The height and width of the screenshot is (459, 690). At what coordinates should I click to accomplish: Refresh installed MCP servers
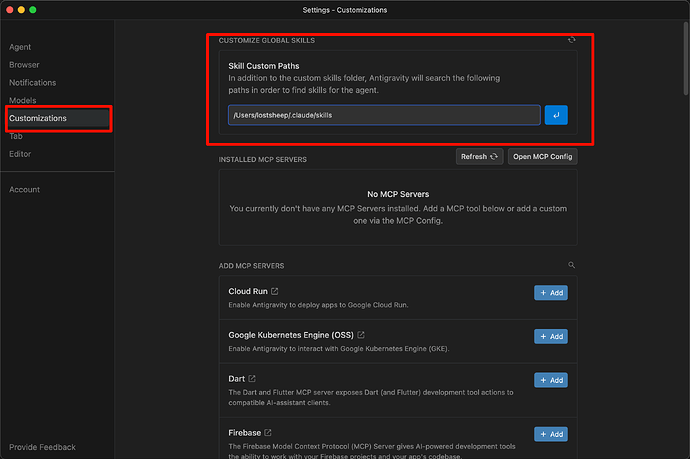tap(479, 157)
